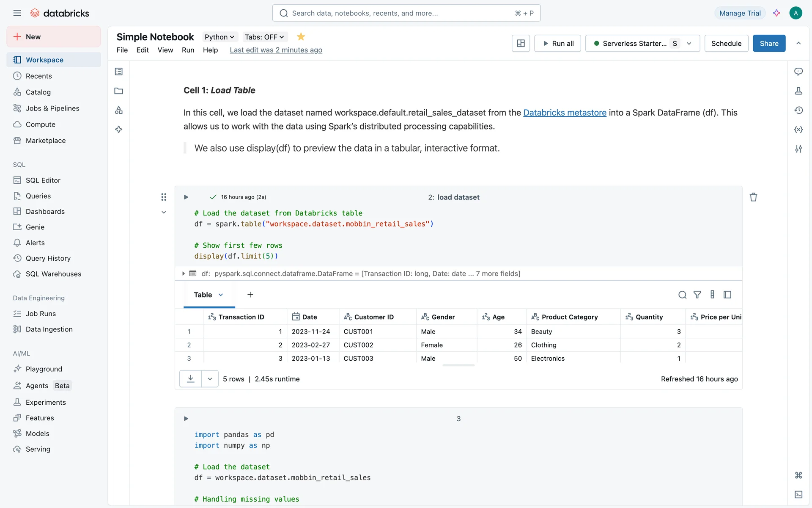Click the filter icon above results table
The width and height of the screenshot is (812, 508).
pyautogui.click(x=697, y=295)
